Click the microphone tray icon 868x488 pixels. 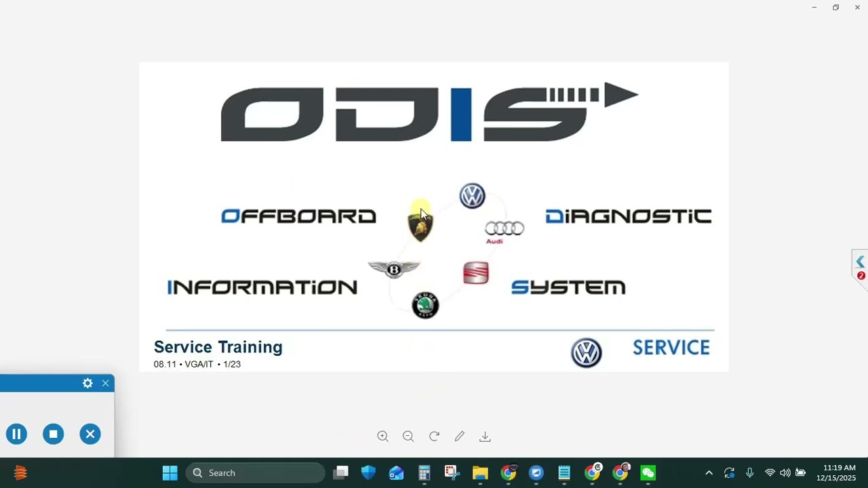point(749,473)
